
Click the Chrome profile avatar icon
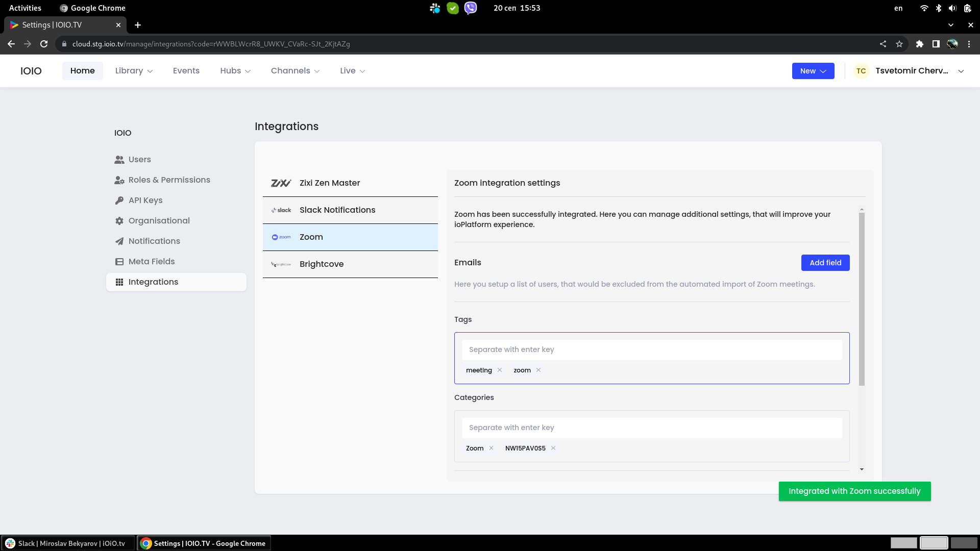952,44
